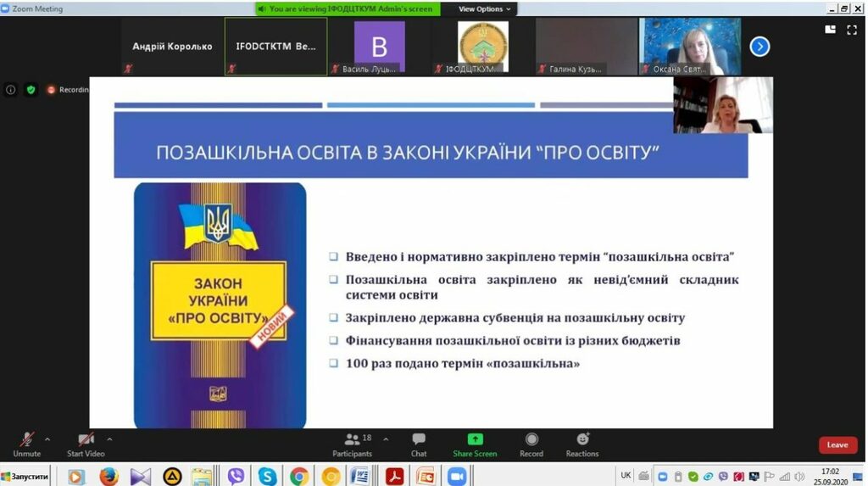This screenshot has height=486, width=868.
Task: Select Андрій Королько participant tile
Action: 172,47
